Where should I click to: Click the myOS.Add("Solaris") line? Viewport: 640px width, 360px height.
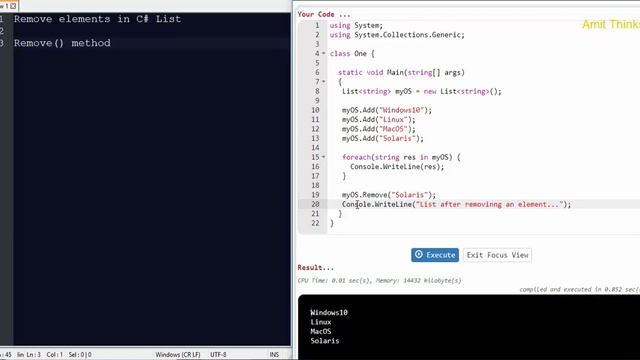coord(382,138)
